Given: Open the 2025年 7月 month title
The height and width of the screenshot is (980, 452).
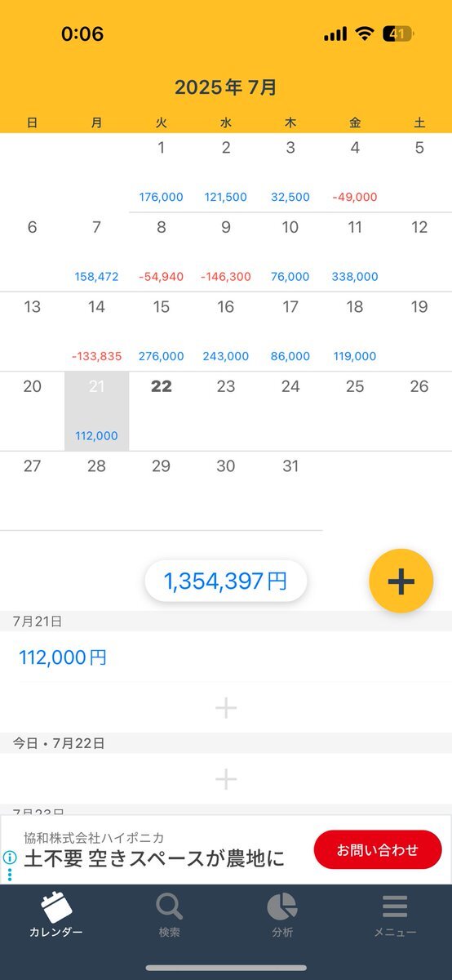Looking at the screenshot, I should [226, 87].
